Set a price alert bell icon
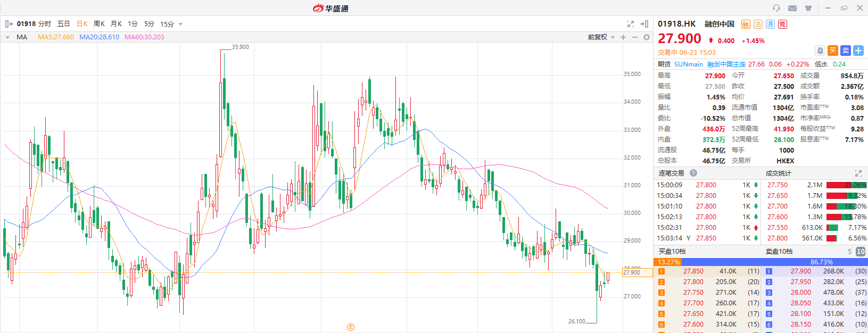The width and height of the screenshot is (868, 333). pyautogui.click(x=820, y=51)
